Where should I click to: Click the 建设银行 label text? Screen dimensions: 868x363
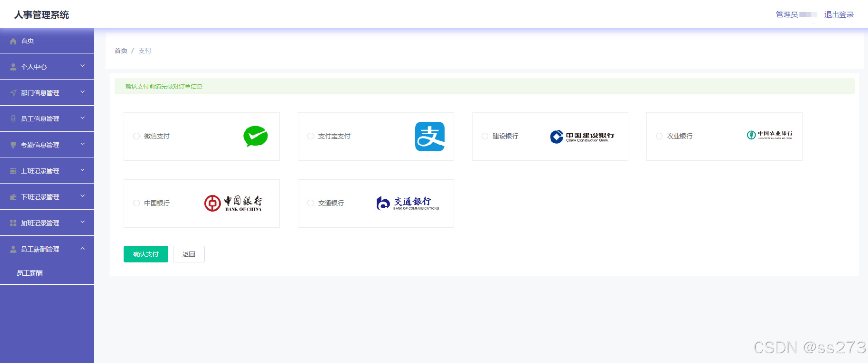point(505,136)
